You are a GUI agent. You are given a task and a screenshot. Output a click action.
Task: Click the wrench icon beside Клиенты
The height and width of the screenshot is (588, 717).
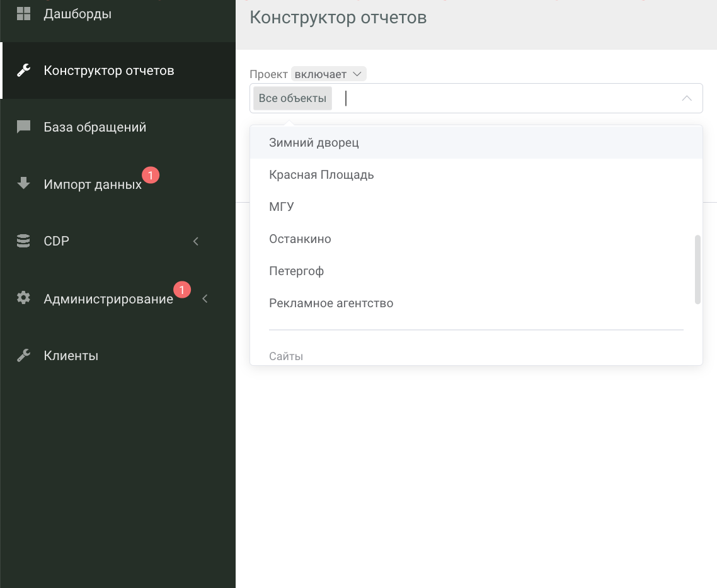pos(23,356)
